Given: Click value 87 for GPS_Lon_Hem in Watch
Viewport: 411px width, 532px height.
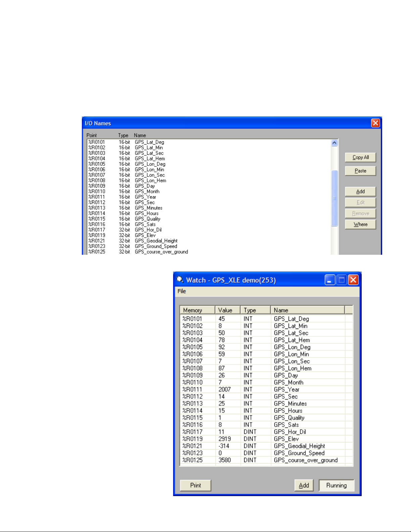Looking at the screenshot, I should tap(222, 368).
